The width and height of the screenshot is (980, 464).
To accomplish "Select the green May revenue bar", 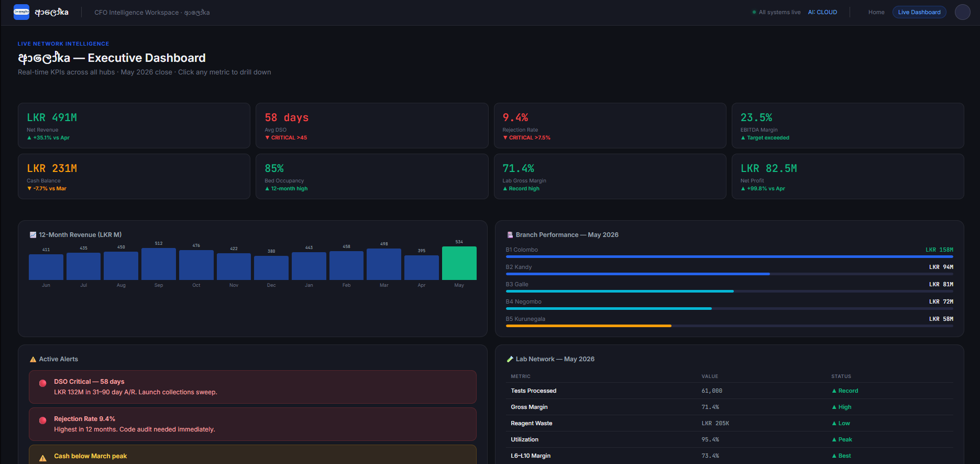I will [x=459, y=263].
